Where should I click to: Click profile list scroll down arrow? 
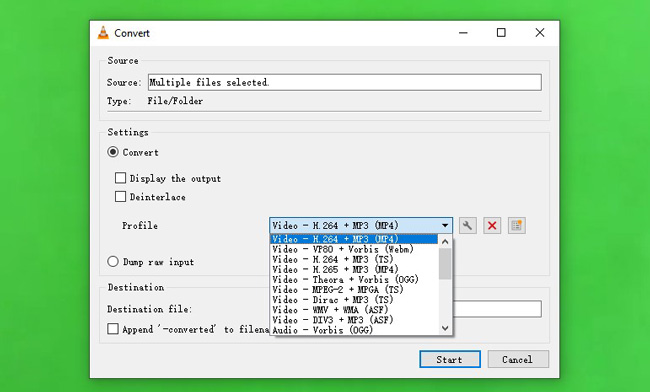coord(445,328)
